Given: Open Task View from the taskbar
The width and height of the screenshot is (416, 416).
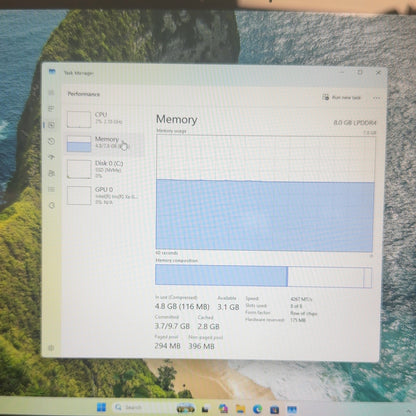Looking at the screenshot, I should coord(206,408).
